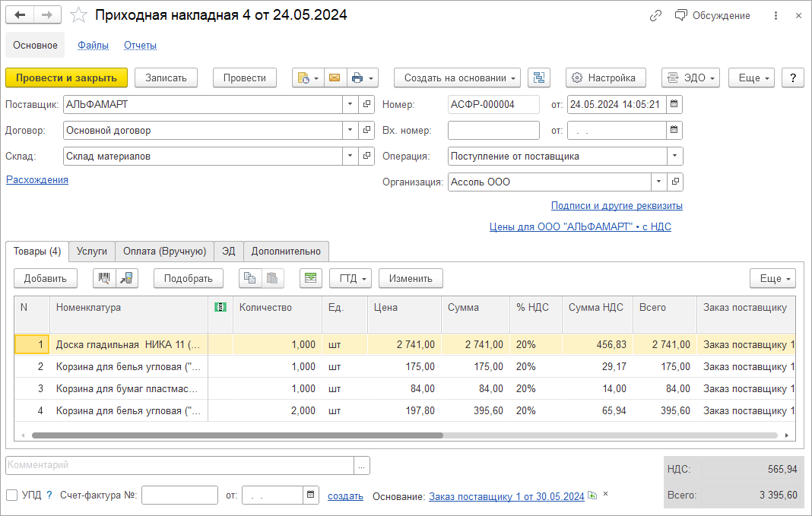Switch to the Услуги tab
812x516 pixels.
(x=92, y=252)
